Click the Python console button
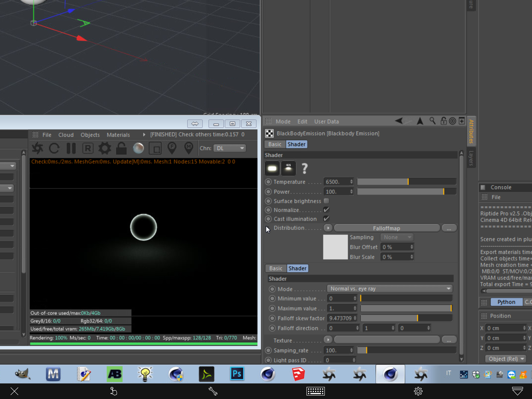The width and height of the screenshot is (532, 399). 506,302
